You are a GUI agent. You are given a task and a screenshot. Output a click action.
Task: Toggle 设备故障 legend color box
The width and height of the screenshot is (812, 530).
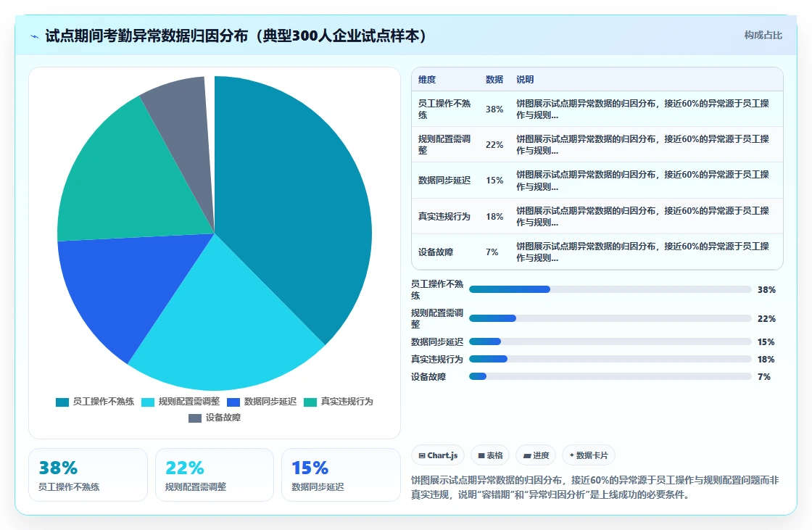point(195,418)
